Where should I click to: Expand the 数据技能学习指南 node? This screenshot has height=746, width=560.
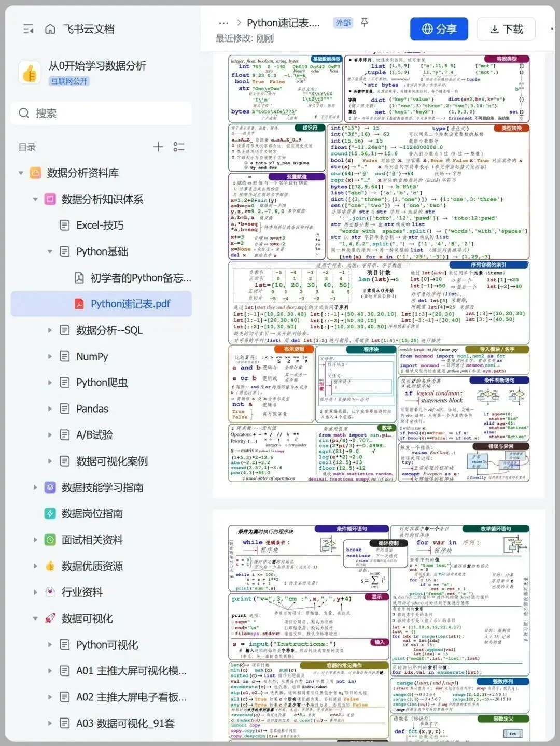point(35,487)
